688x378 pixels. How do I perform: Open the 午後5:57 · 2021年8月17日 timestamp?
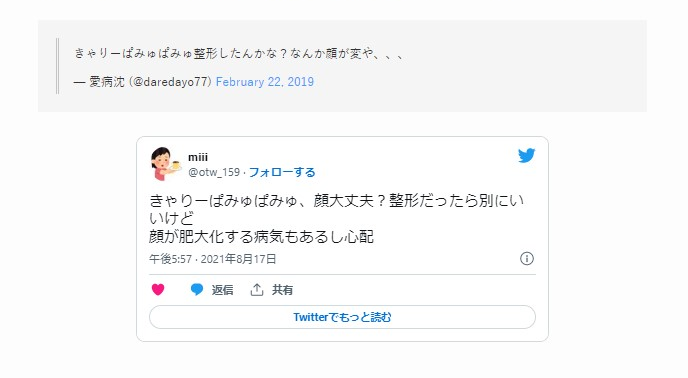tap(212, 259)
